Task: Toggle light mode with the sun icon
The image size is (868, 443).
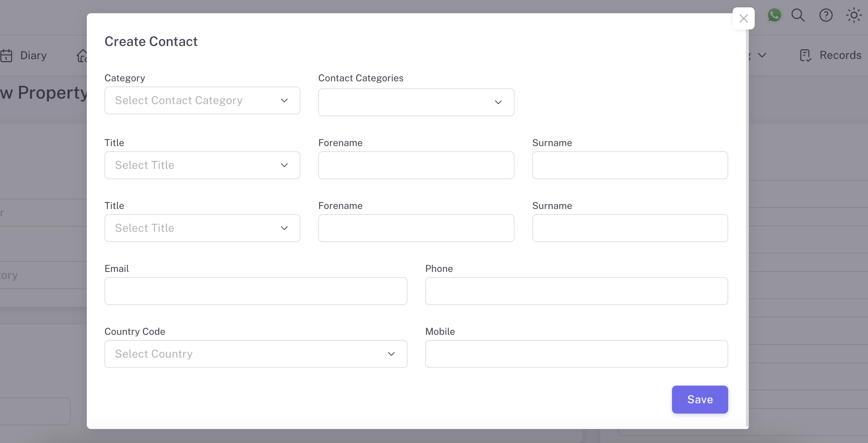Action: [854, 15]
